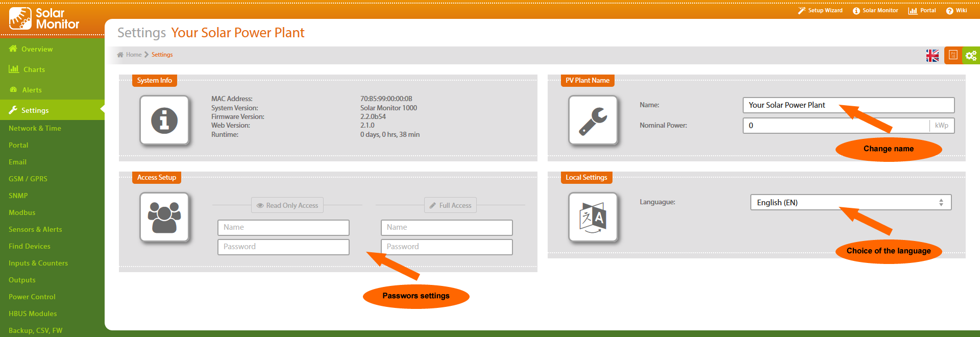This screenshot has width=980, height=337.
Task: Click the PV Plant Name wrench icon
Action: coord(593,121)
